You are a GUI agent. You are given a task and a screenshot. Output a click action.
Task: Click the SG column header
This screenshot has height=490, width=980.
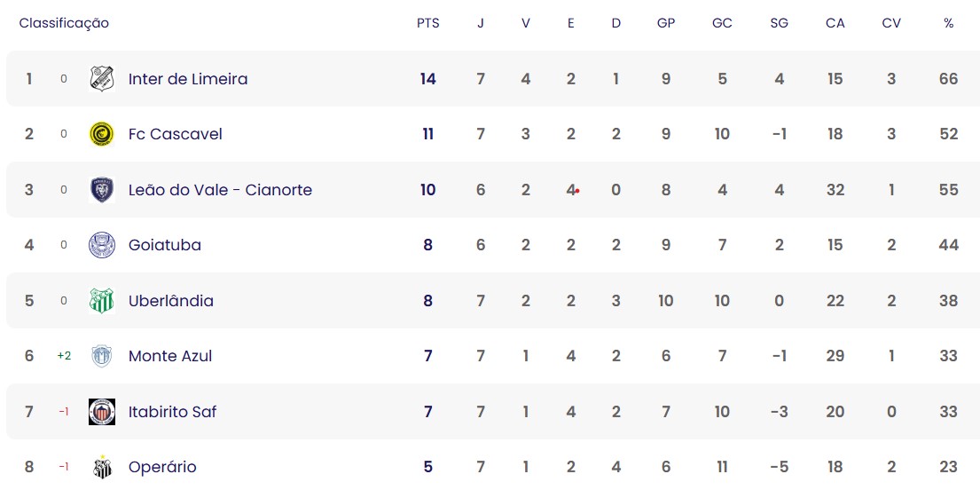[x=779, y=23]
